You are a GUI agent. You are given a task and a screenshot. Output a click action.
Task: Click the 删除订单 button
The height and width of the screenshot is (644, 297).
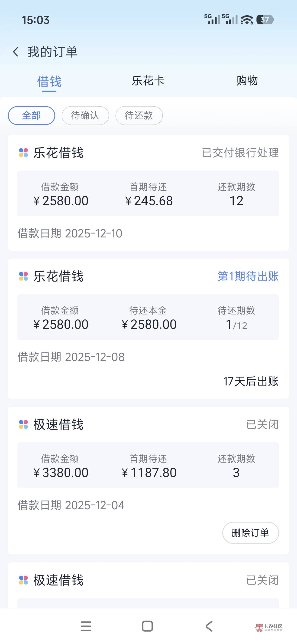(x=250, y=533)
